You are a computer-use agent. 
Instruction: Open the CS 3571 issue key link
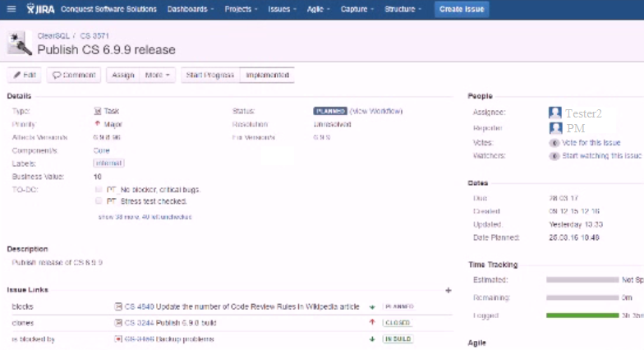pos(94,36)
